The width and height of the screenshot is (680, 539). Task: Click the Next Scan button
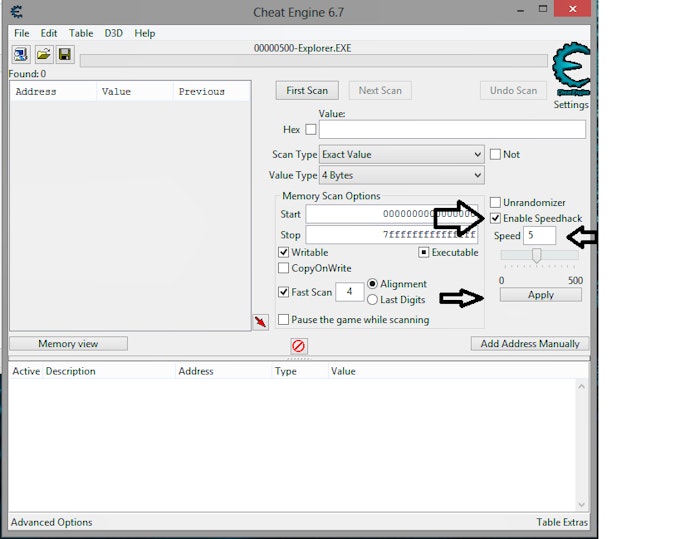380,91
